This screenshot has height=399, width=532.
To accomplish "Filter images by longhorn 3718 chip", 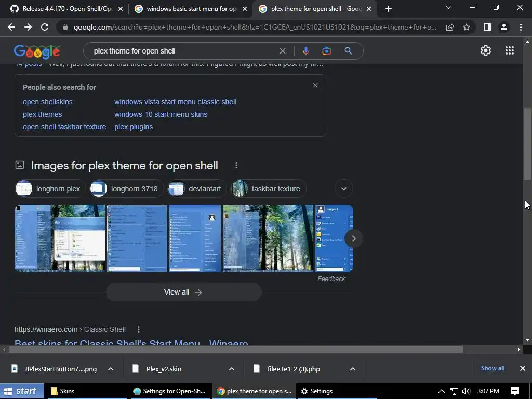I will [x=127, y=189].
